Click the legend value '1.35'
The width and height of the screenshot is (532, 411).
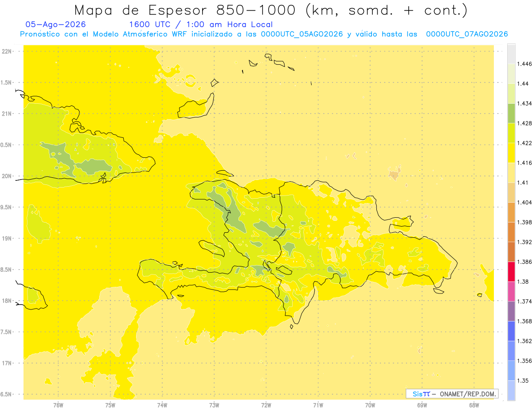pyautogui.click(x=523, y=380)
